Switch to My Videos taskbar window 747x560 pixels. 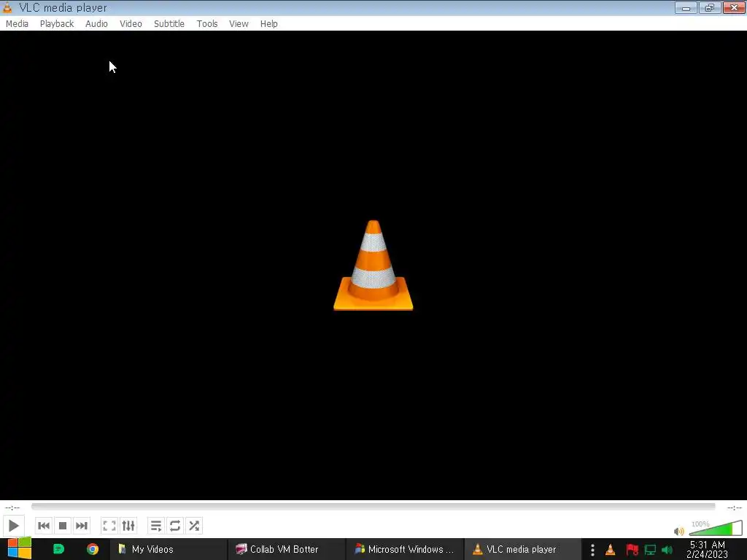click(169, 549)
